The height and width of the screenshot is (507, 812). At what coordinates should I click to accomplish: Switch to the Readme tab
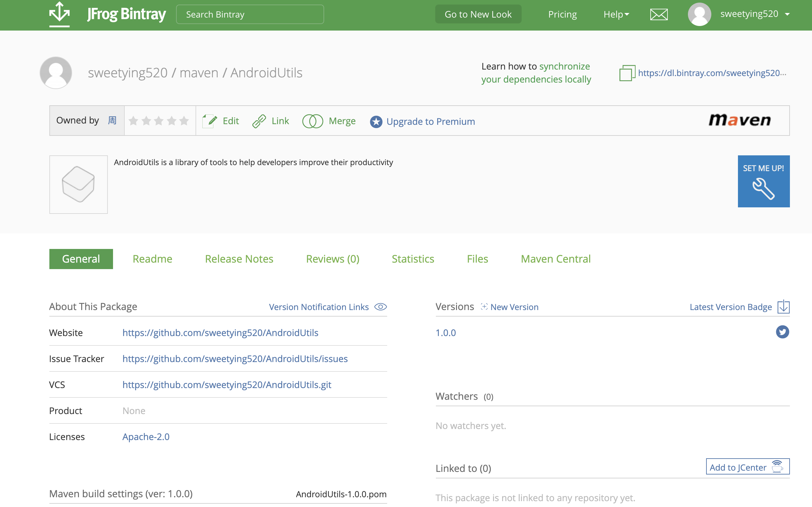tap(152, 259)
